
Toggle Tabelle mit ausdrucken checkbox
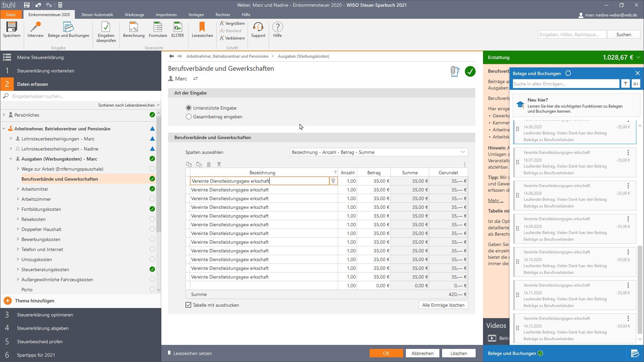(x=189, y=305)
